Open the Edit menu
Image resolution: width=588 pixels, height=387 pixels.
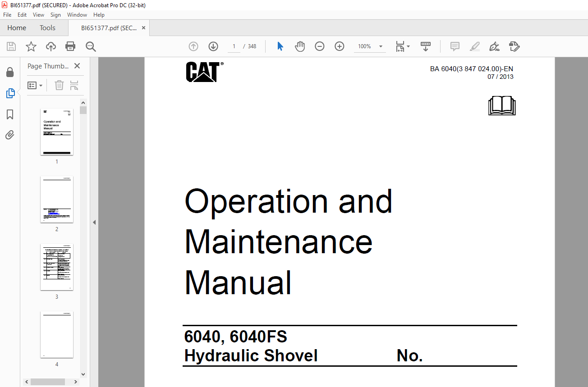click(x=22, y=15)
